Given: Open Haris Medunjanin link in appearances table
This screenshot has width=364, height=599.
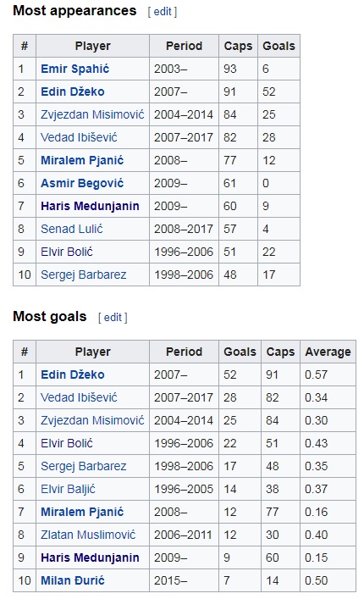Looking at the screenshot, I should tap(90, 206).
